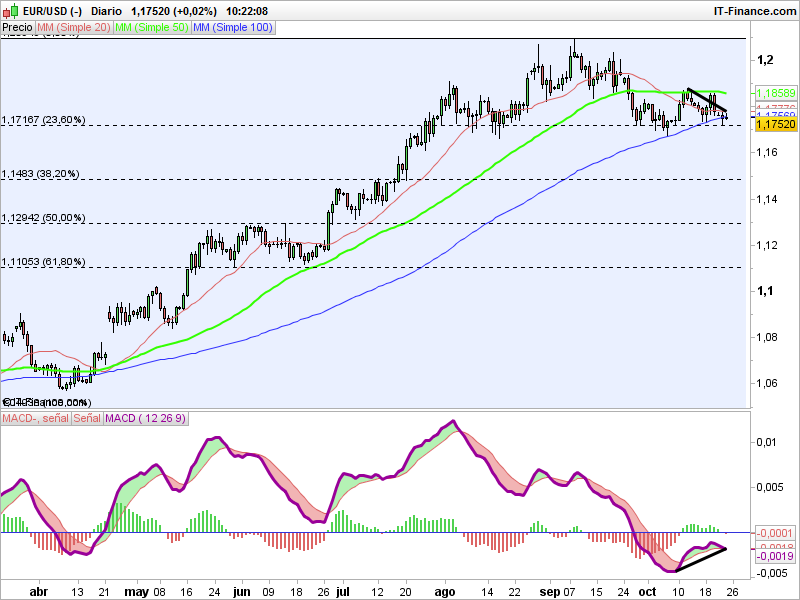Click the green 1,18589 moving average tag
This screenshot has height=600, width=800.
tap(775, 93)
